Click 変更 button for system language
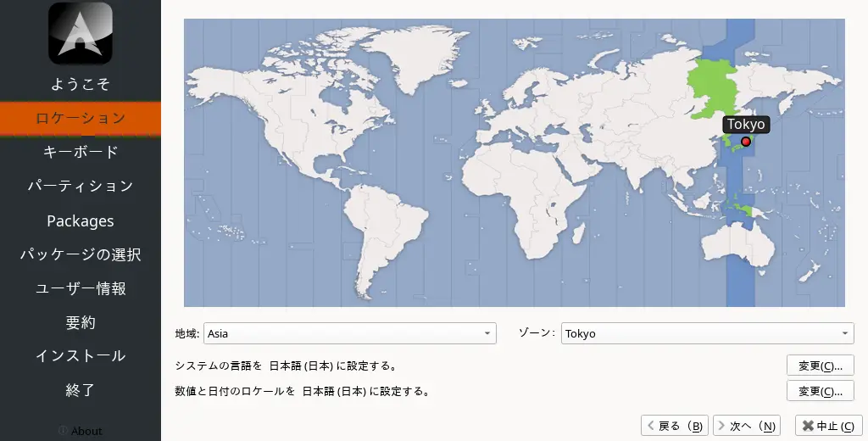 (x=820, y=366)
